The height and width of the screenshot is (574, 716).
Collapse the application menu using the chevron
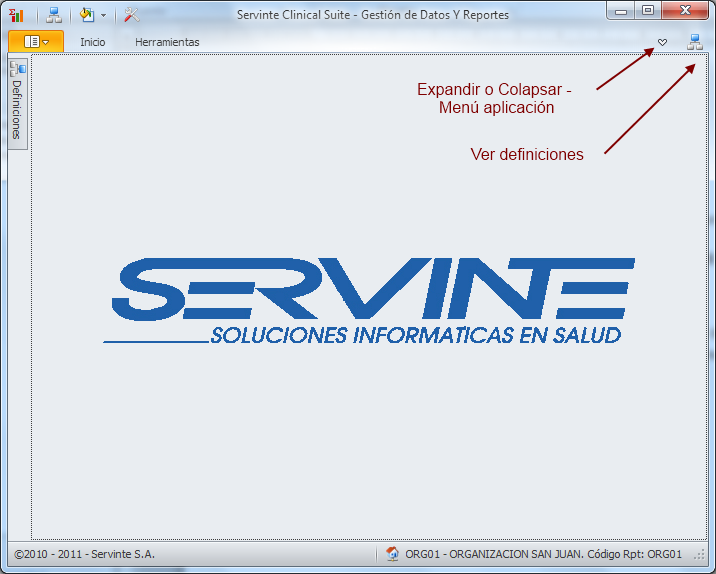[662, 42]
